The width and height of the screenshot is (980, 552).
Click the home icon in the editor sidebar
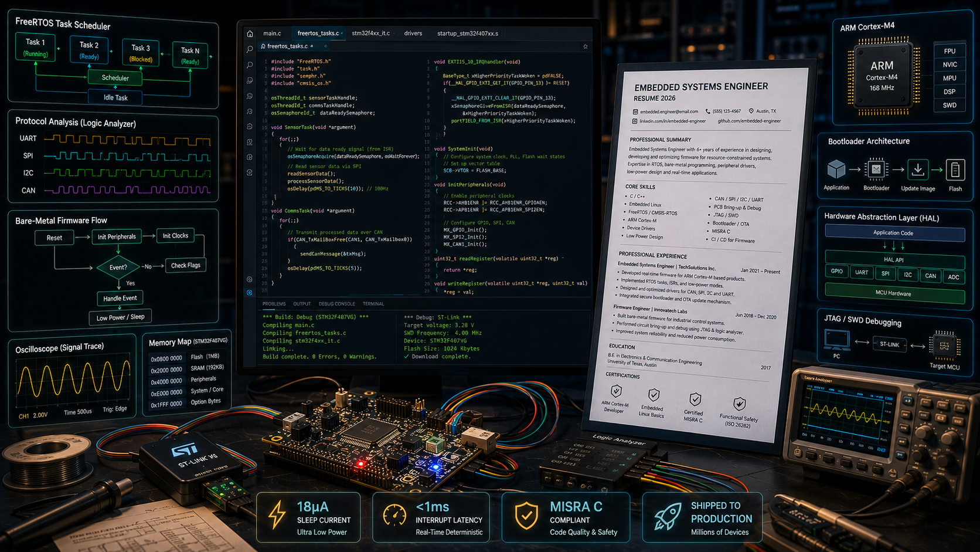click(x=250, y=34)
